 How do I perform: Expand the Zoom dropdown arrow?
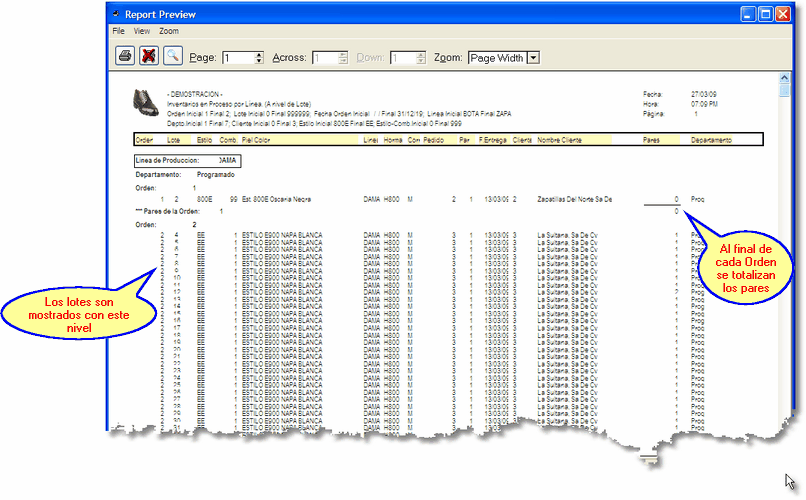(x=533, y=58)
